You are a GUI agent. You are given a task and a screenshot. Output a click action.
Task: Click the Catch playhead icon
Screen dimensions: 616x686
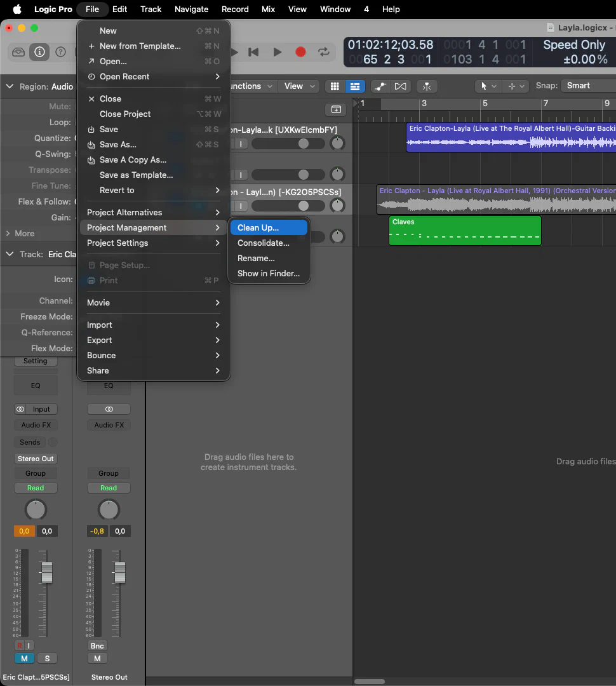click(427, 86)
